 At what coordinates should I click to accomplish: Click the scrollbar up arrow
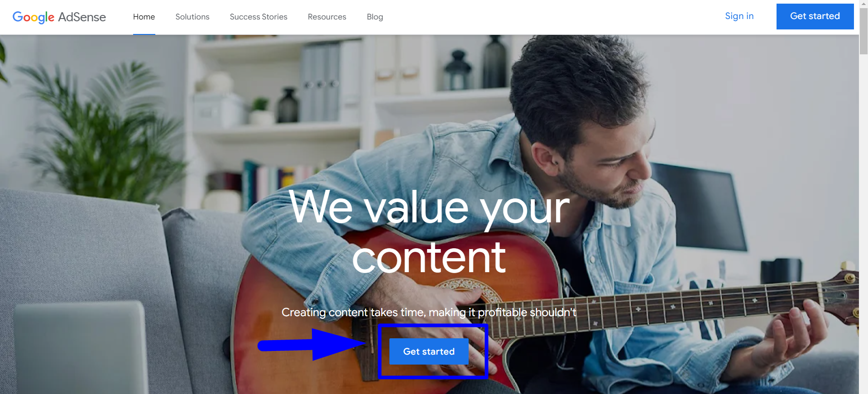click(x=863, y=4)
